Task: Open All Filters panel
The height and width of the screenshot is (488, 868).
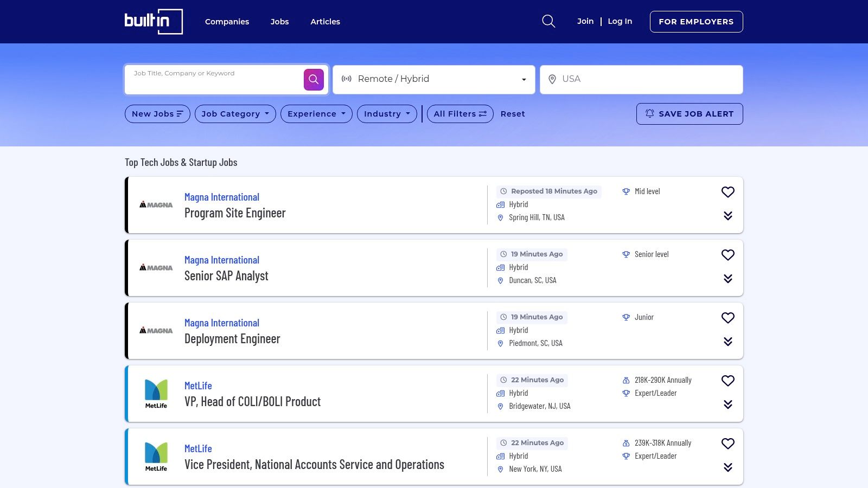Action: coord(460,114)
